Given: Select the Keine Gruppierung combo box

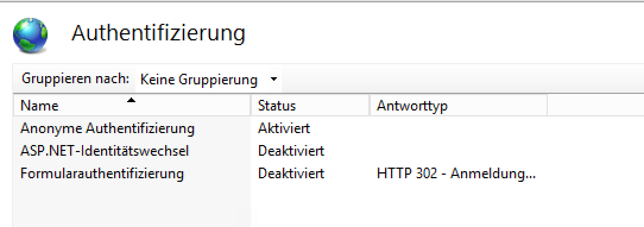Looking at the screenshot, I should point(209,80).
